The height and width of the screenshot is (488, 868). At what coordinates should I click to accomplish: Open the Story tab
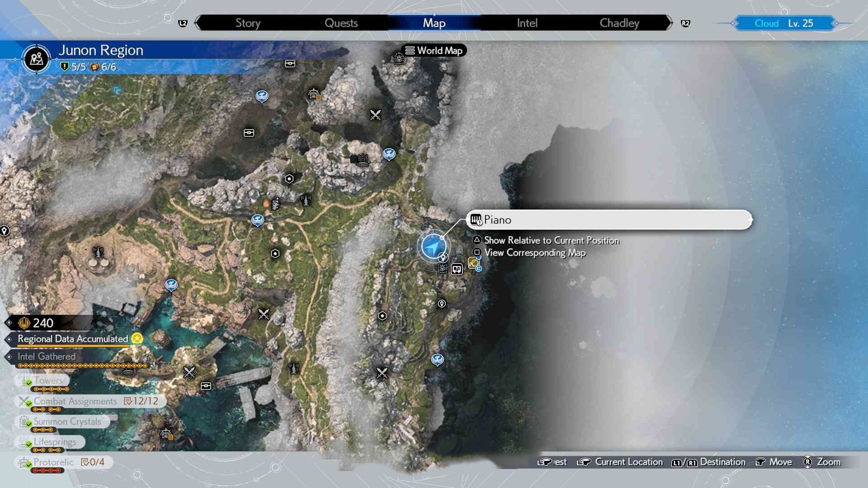[x=247, y=23]
